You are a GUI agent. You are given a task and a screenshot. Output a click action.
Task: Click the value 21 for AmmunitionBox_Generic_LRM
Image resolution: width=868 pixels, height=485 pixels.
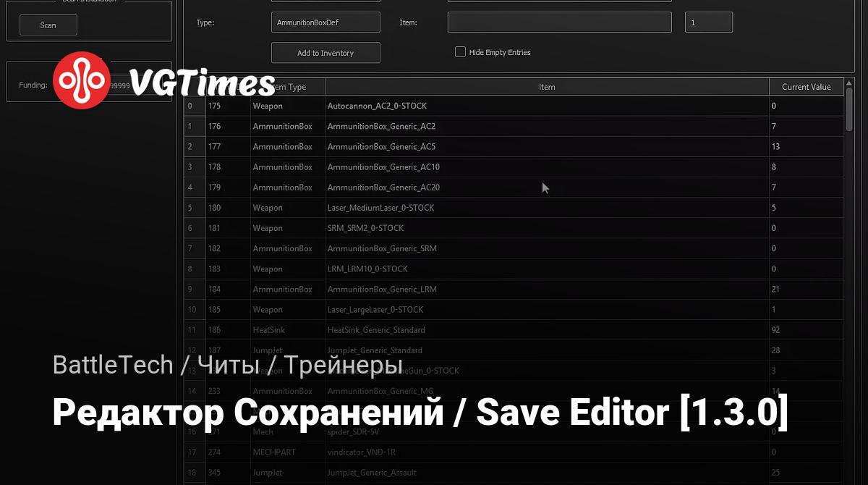tap(775, 289)
